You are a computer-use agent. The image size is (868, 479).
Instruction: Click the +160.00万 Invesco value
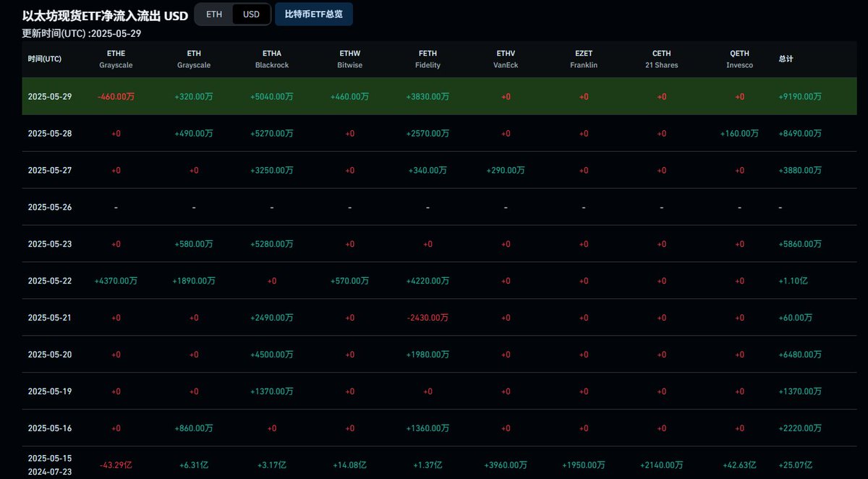pos(739,133)
